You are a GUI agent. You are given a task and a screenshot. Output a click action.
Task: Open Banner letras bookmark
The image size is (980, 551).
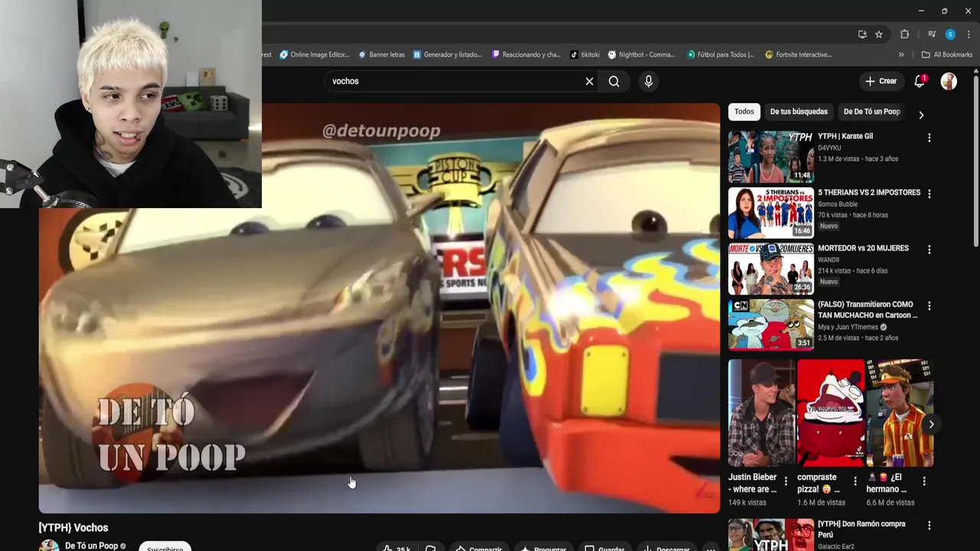click(x=382, y=54)
